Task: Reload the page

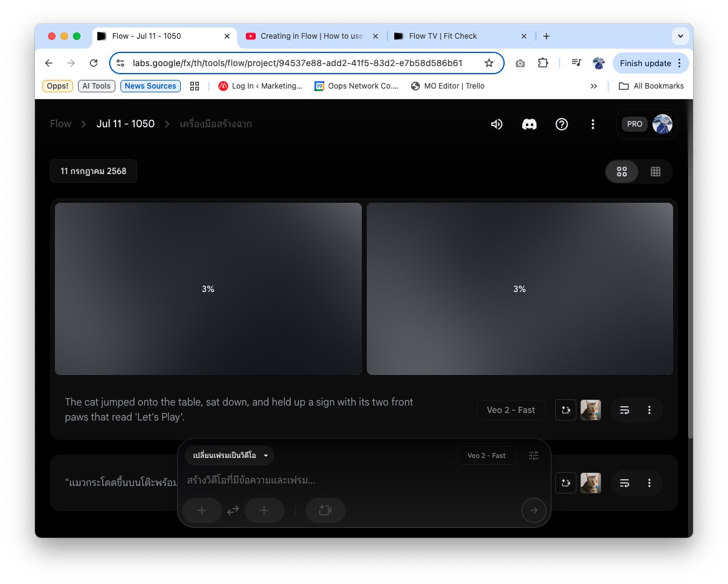Action: (94, 63)
